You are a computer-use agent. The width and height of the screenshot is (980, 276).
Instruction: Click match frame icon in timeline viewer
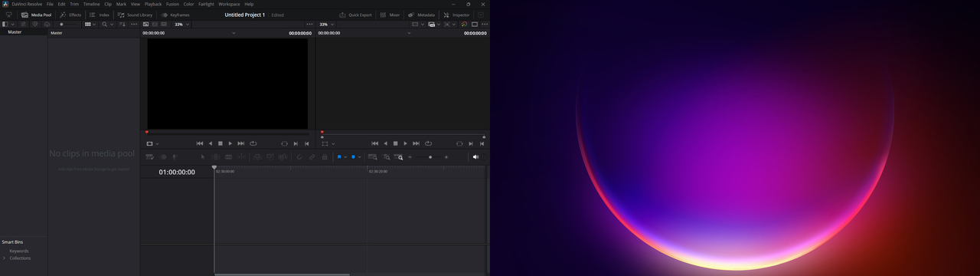click(459, 143)
